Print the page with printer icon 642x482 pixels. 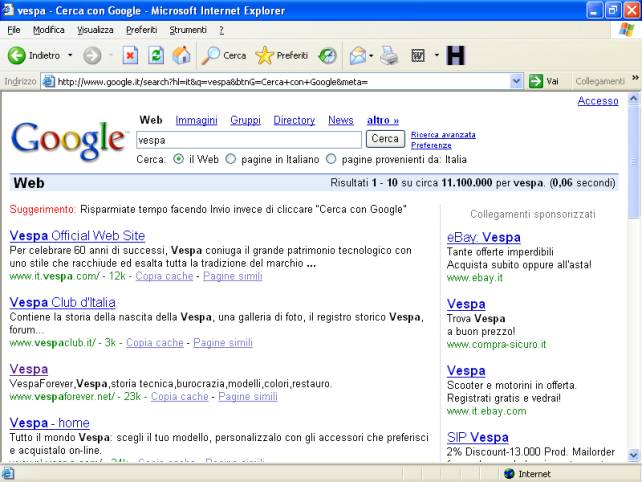389,55
